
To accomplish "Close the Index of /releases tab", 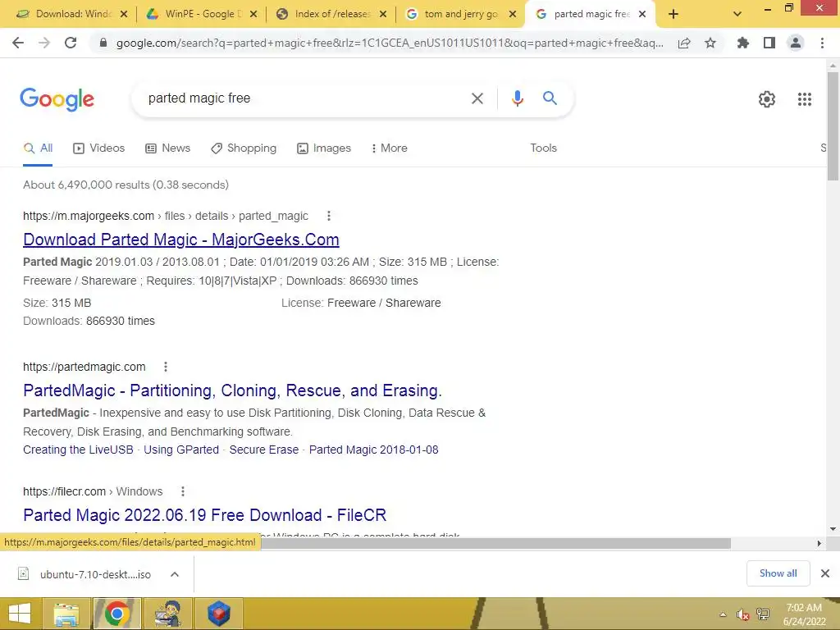I will pos(383,15).
